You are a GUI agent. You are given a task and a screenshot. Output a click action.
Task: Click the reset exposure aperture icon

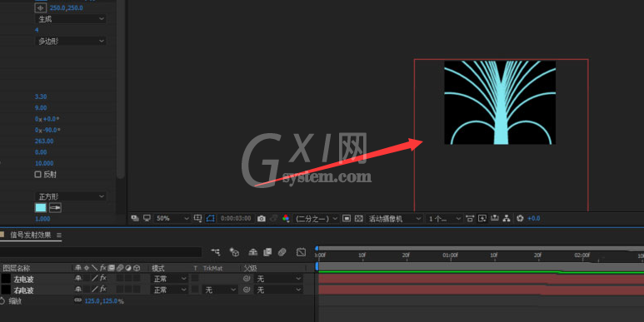coord(520,218)
